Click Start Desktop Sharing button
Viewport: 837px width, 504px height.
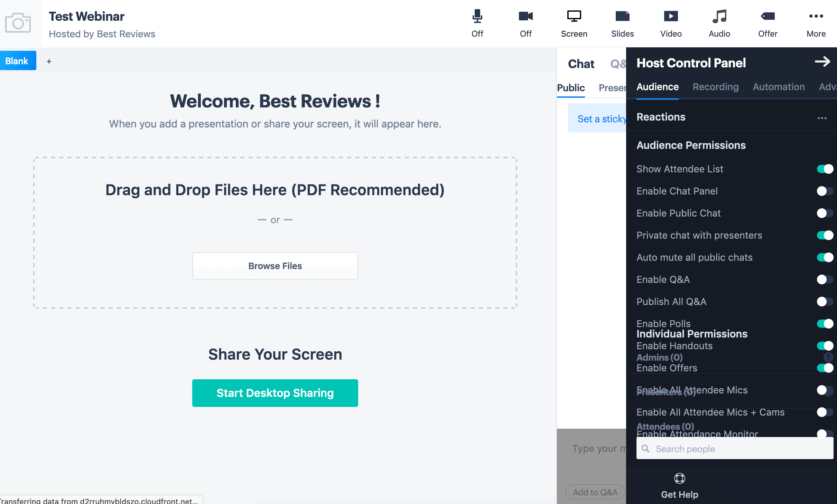[275, 393]
